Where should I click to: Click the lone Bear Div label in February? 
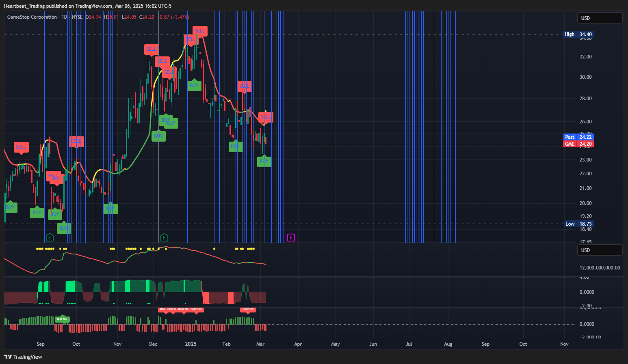(248, 309)
